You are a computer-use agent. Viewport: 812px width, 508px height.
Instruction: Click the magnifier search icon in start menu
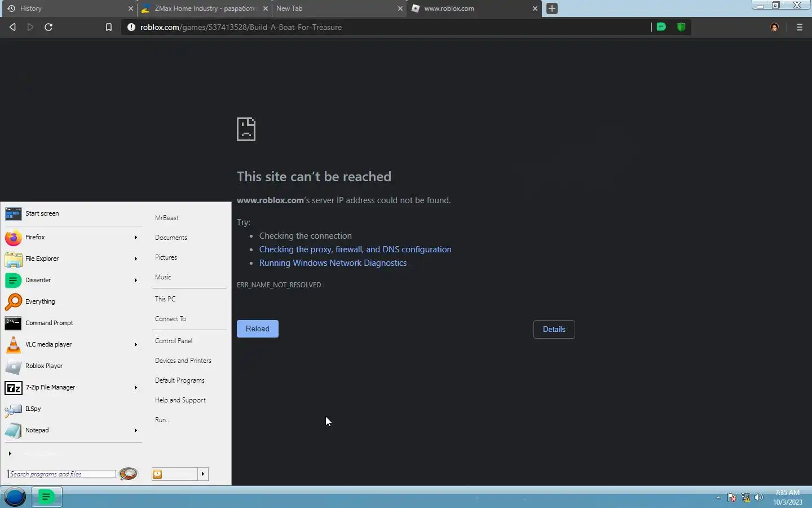pyautogui.click(x=129, y=474)
